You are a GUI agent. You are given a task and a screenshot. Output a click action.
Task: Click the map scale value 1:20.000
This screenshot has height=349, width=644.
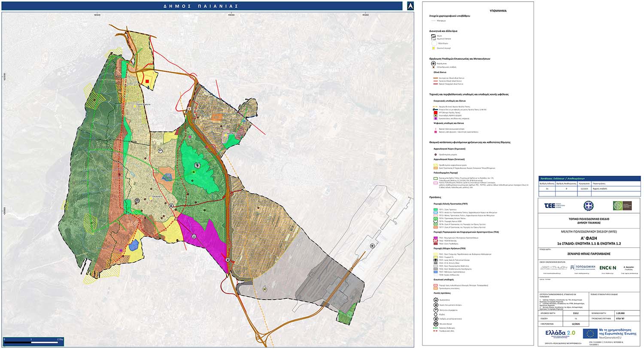(620, 314)
